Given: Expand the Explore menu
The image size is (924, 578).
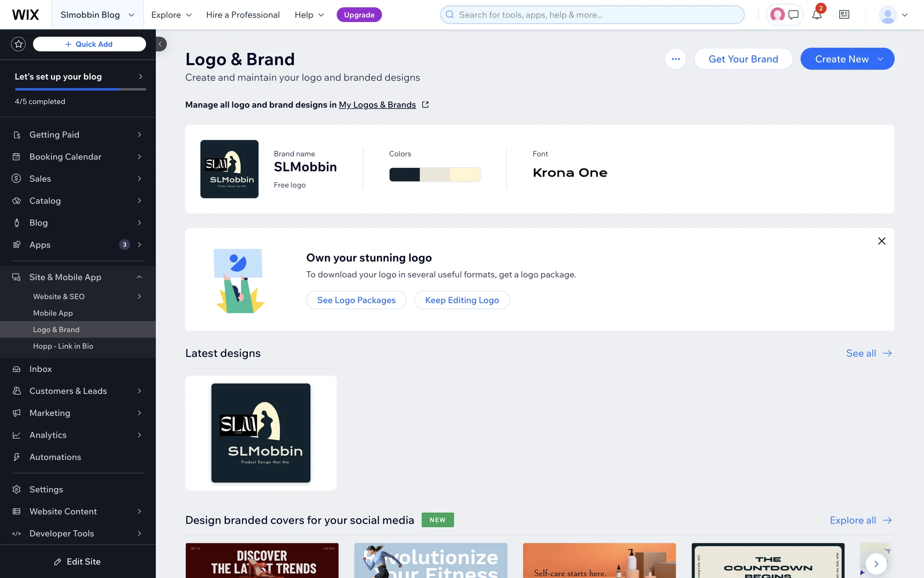Looking at the screenshot, I should coord(171,15).
